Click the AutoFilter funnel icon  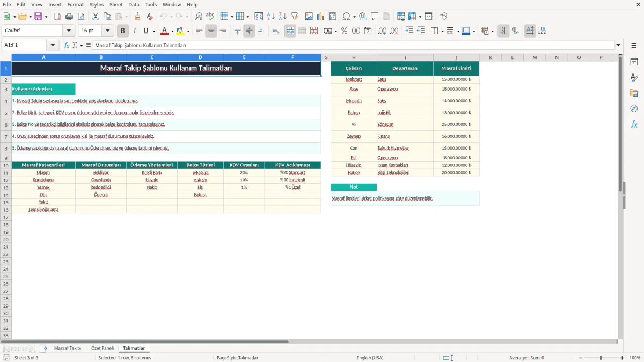tap(295, 17)
